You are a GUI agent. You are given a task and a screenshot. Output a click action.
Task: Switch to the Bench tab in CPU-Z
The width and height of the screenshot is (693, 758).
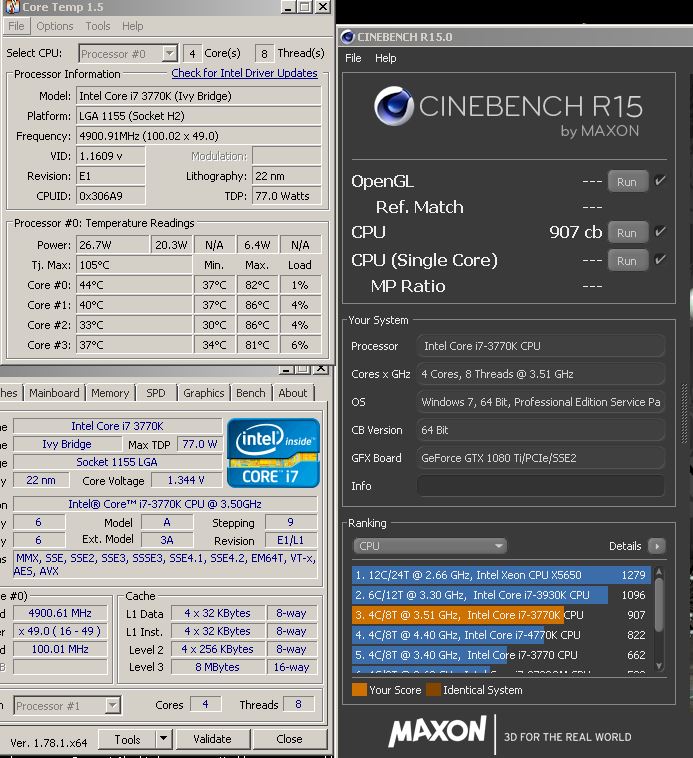point(250,393)
